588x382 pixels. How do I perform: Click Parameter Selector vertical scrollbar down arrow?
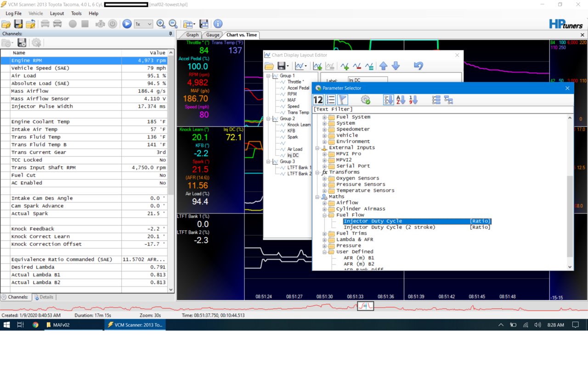click(x=570, y=267)
